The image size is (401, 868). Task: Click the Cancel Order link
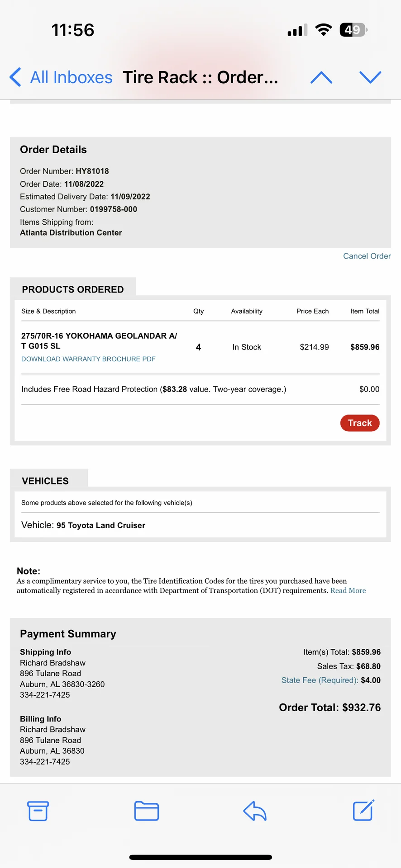(367, 256)
